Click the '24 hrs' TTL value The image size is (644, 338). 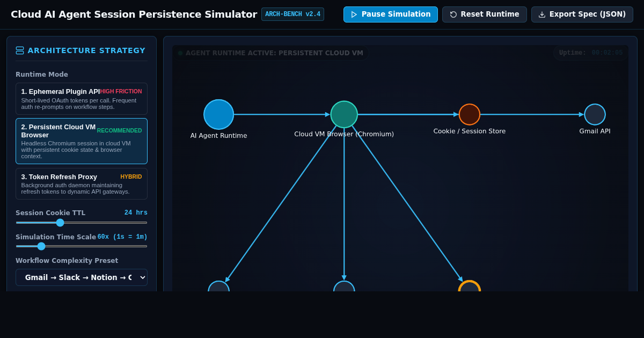click(x=136, y=213)
